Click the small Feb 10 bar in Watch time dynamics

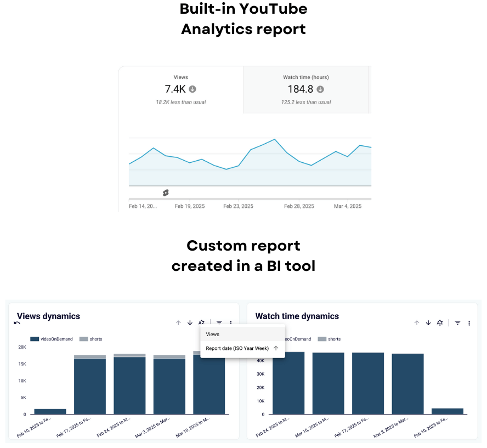point(448,411)
